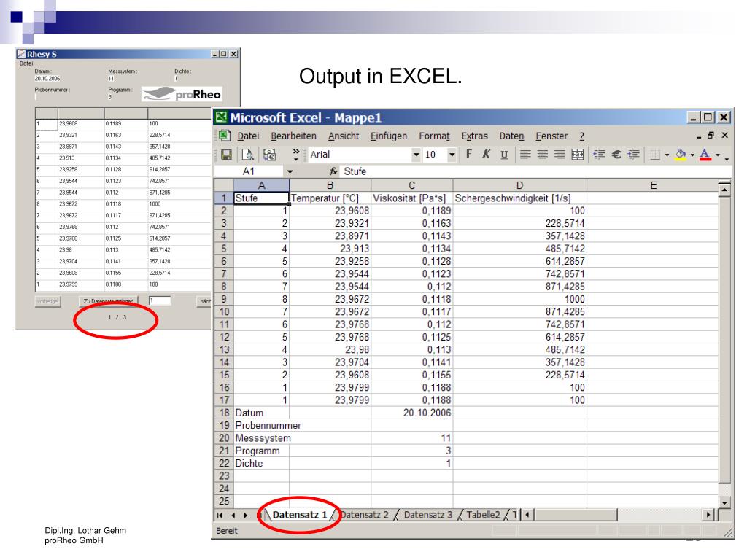Toggle italic (K) formatting
The height and width of the screenshot is (560, 747).
pyautogui.click(x=487, y=154)
